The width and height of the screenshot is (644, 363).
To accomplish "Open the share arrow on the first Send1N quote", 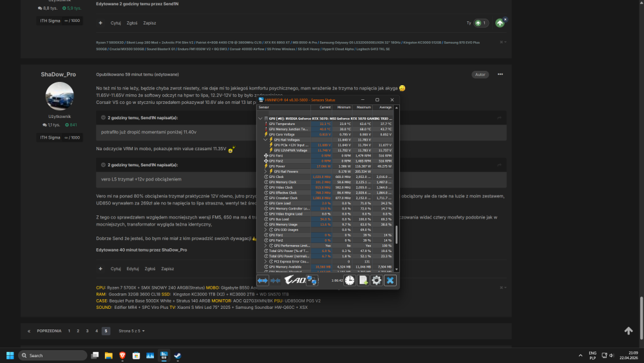I will pyautogui.click(x=500, y=117).
